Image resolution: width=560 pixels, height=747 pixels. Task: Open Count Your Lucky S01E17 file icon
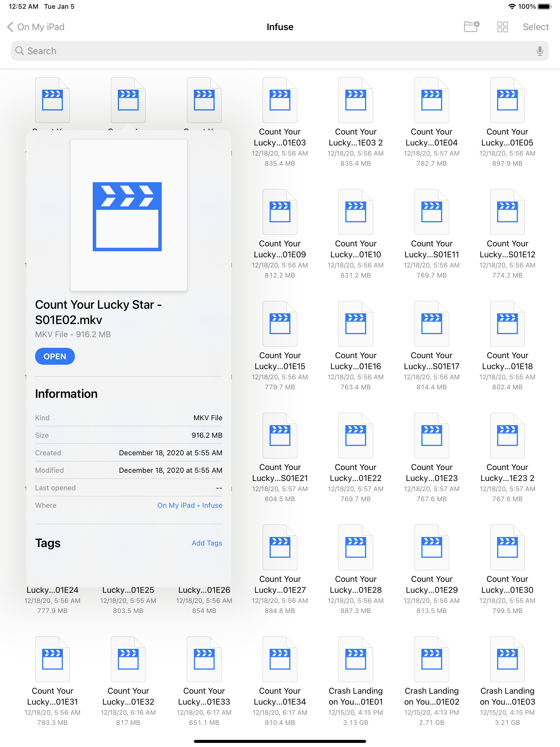tap(431, 324)
